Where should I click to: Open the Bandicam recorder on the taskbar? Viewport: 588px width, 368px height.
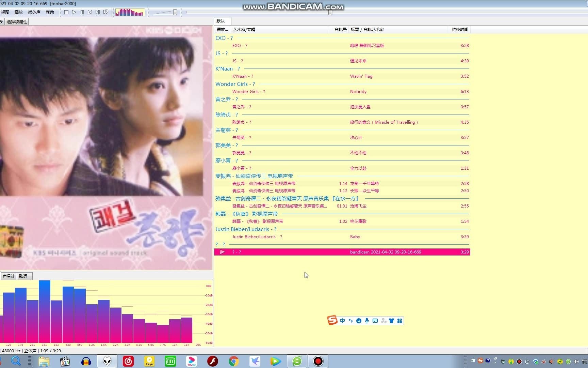[x=318, y=361]
